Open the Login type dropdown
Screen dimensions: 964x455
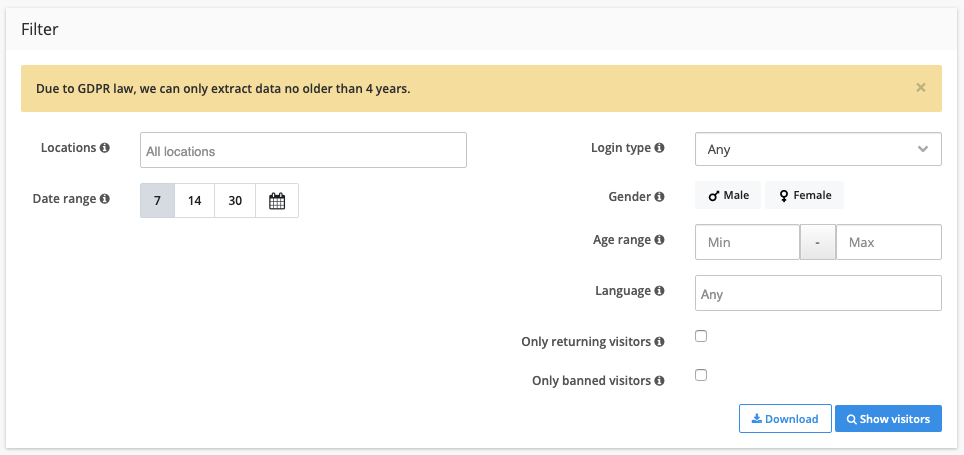pos(818,149)
